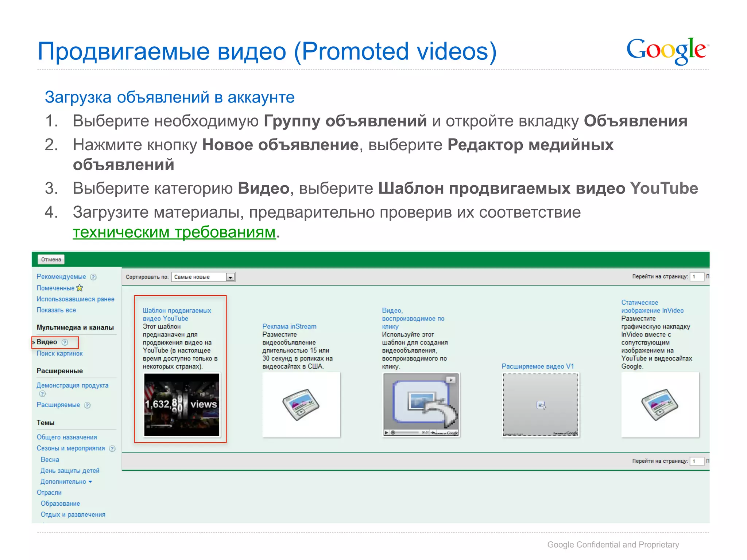This screenshot has height=560, width=747.
Task: Open Демонстрация продукта category
Action: [x=73, y=385]
